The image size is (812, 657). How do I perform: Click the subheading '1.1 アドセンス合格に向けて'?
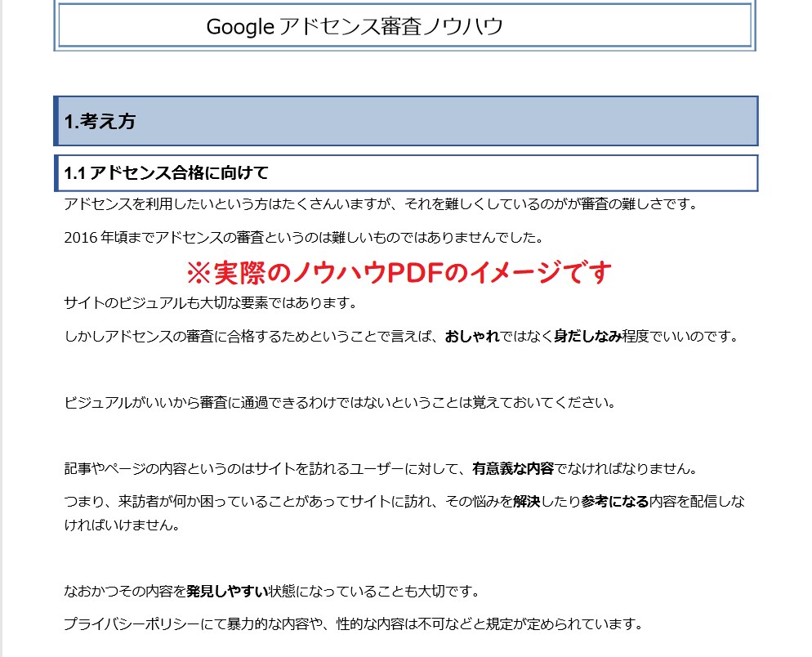[166, 172]
